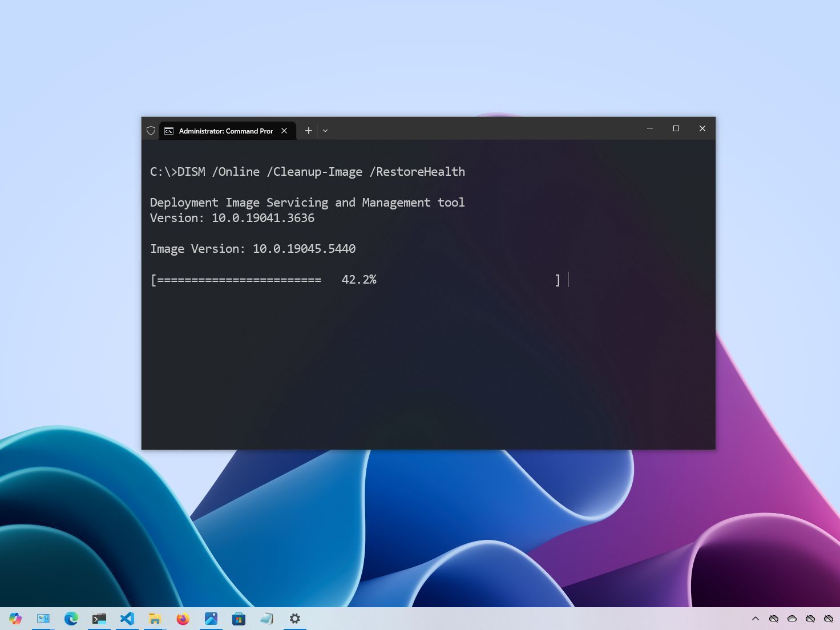Click the admin shield icon in title bar

coord(151,131)
